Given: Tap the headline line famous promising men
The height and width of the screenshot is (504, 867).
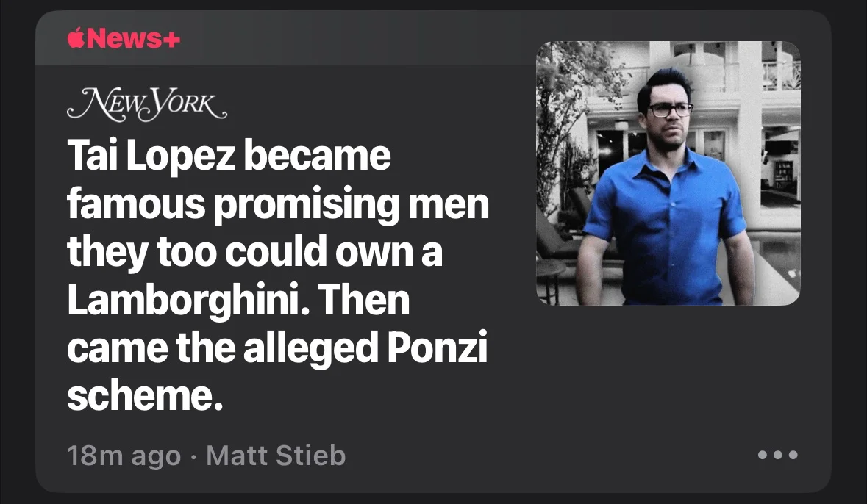Looking at the screenshot, I should (x=277, y=204).
